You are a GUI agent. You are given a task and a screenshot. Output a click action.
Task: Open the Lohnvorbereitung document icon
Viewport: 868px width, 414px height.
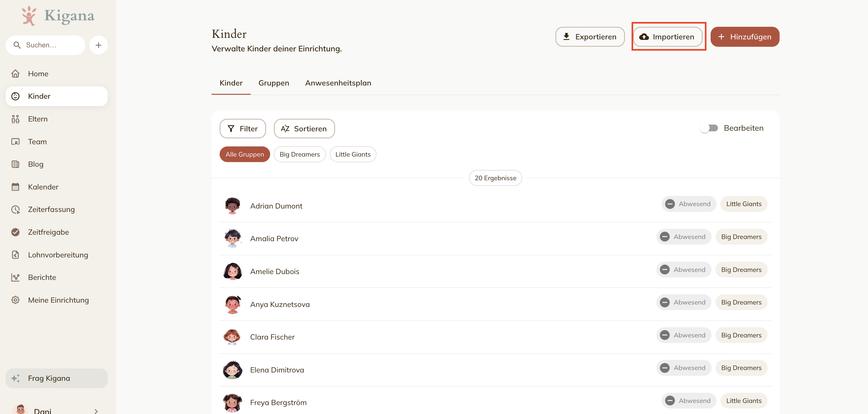[x=15, y=255]
